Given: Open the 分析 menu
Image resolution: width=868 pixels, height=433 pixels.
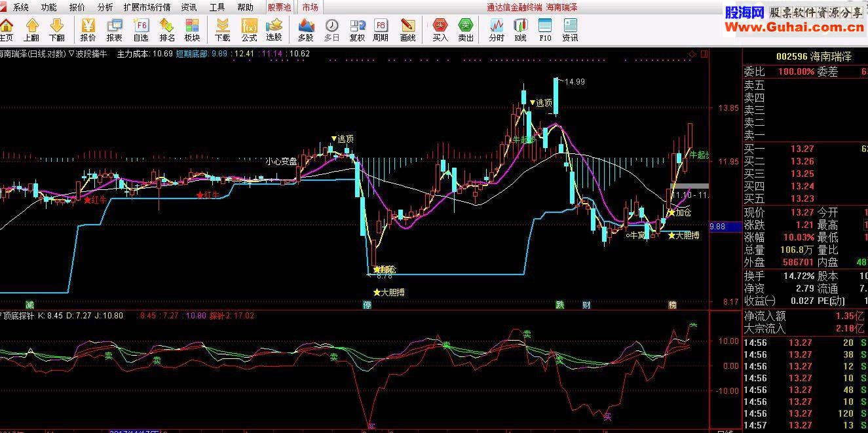Looking at the screenshot, I should click(x=105, y=8).
